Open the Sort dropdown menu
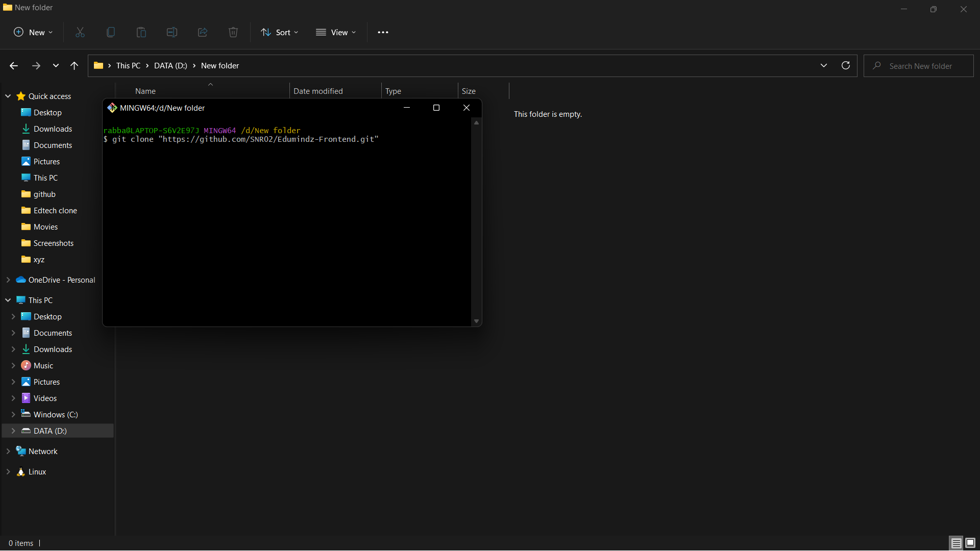The image size is (980, 551). click(x=280, y=32)
